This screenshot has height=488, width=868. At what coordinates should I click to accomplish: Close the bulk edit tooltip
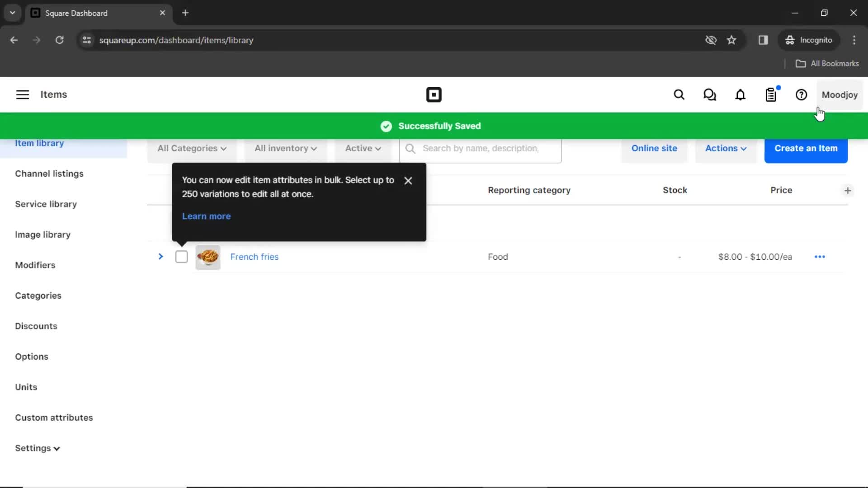point(408,181)
